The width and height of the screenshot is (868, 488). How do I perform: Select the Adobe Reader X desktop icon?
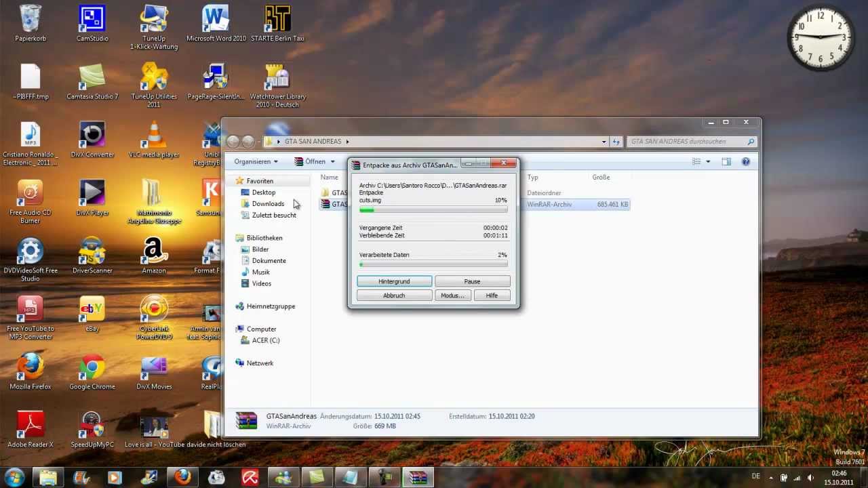[x=31, y=430]
